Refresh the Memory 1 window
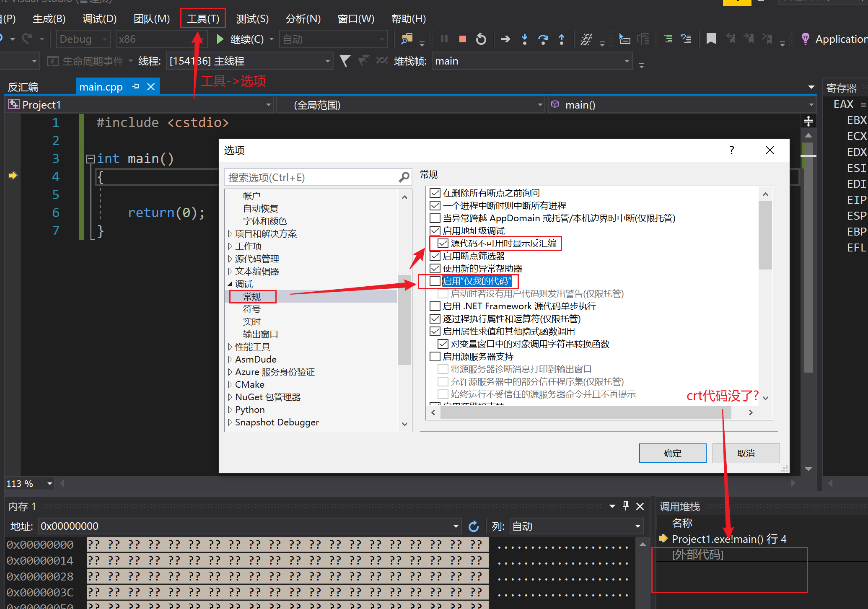Image resolution: width=868 pixels, height=609 pixels. 474,526
